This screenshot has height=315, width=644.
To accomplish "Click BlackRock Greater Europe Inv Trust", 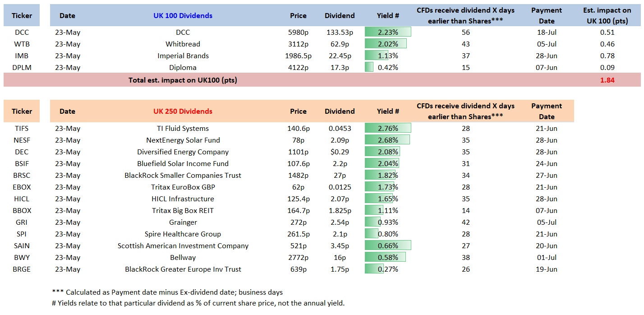I will 183,269.
